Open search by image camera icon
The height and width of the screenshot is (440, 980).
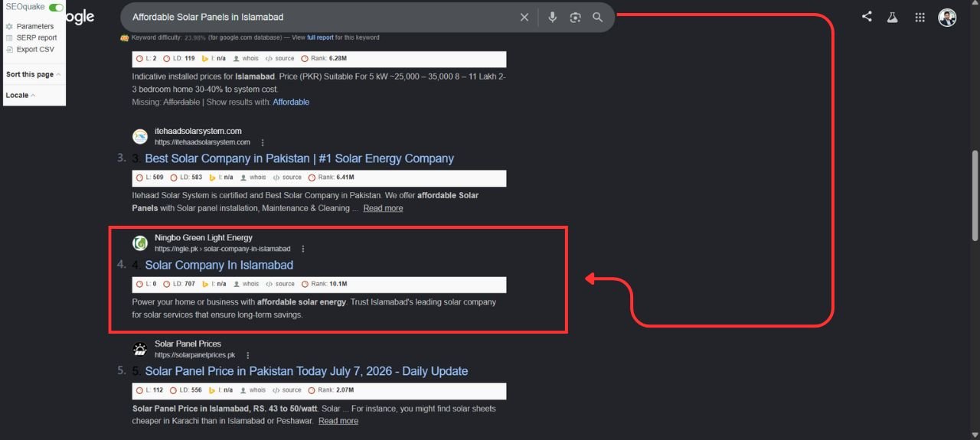(576, 17)
